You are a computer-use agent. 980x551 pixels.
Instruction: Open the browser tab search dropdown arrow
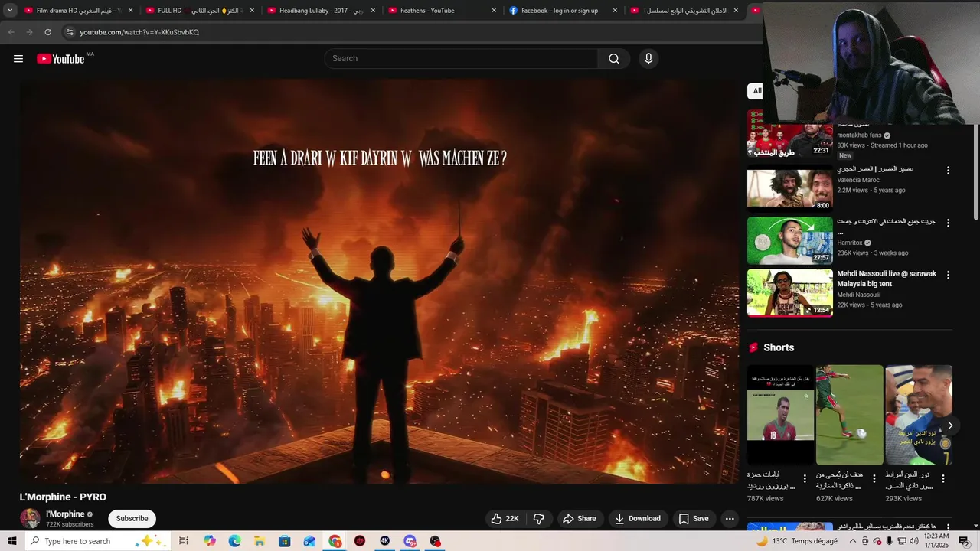10,11
